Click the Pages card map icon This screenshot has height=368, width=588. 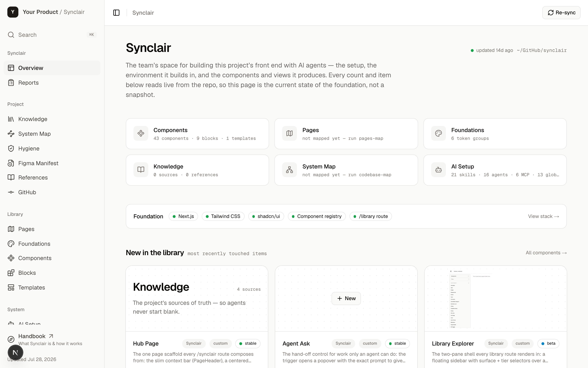click(289, 133)
